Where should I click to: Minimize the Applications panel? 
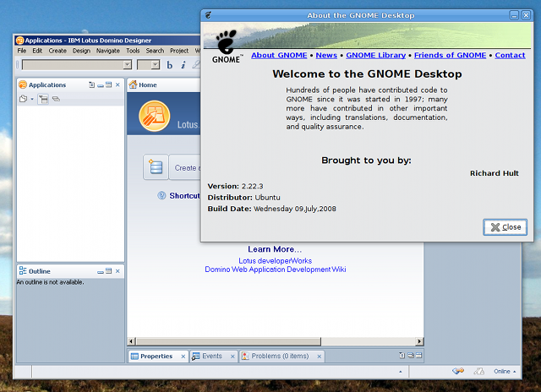pyautogui.click(x=101, y=85)
